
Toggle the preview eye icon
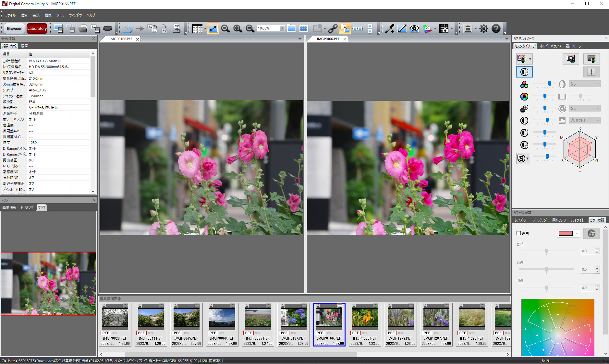(x=414, y=29)
